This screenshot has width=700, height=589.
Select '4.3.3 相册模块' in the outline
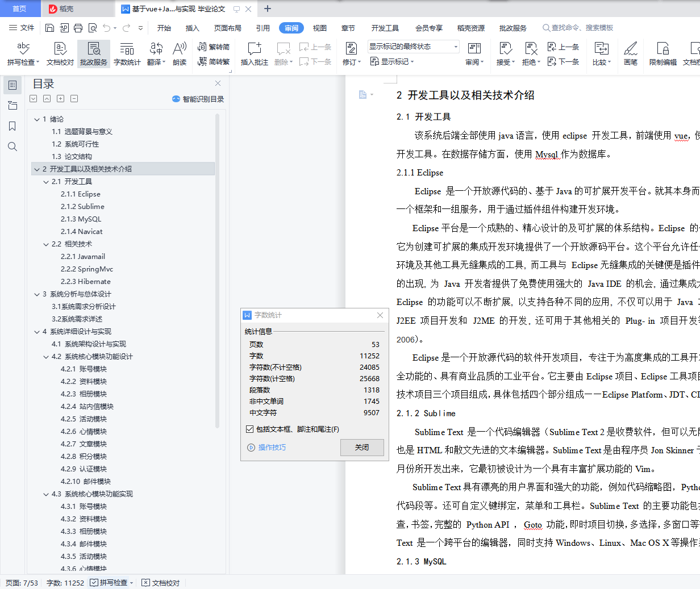click(84, 532)
